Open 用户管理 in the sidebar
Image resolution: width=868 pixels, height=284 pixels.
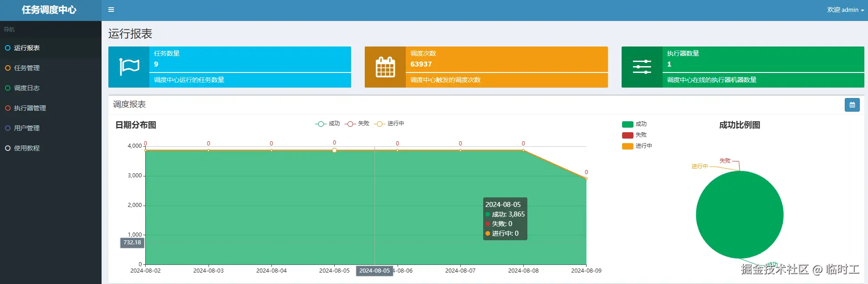(51, 128)
